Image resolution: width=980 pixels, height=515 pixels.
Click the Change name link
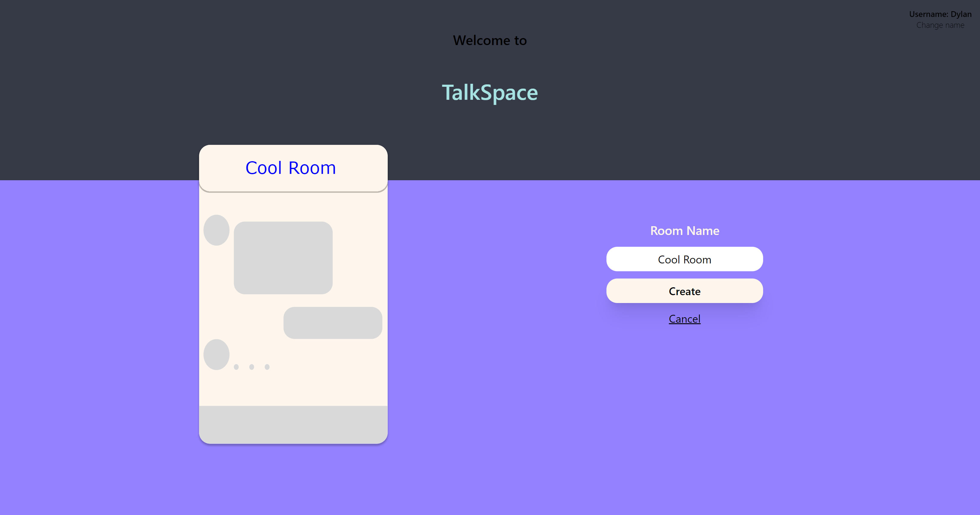coord(940,25)
